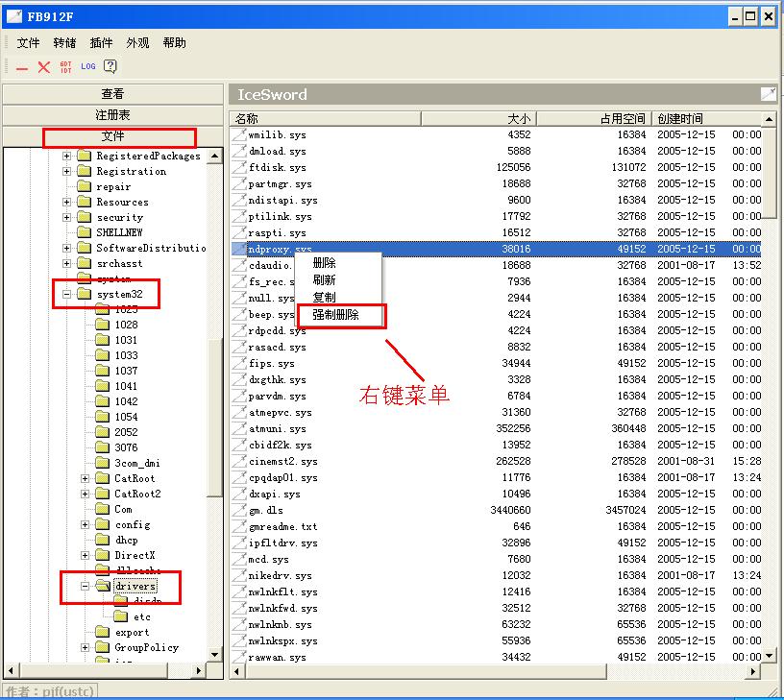
Task: Click the gm.dls file icon
Action: pos(239,510)
